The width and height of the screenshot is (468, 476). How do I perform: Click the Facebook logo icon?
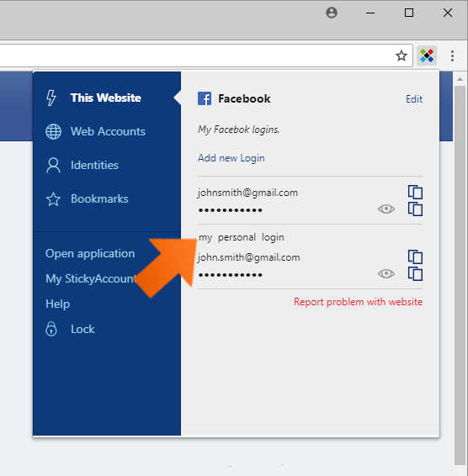point(205,98)
